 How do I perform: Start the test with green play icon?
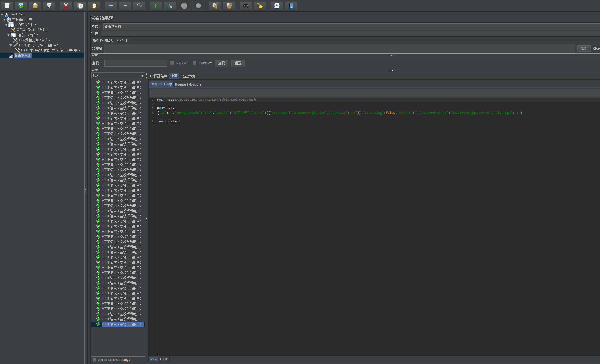click(x=156, y=6)
